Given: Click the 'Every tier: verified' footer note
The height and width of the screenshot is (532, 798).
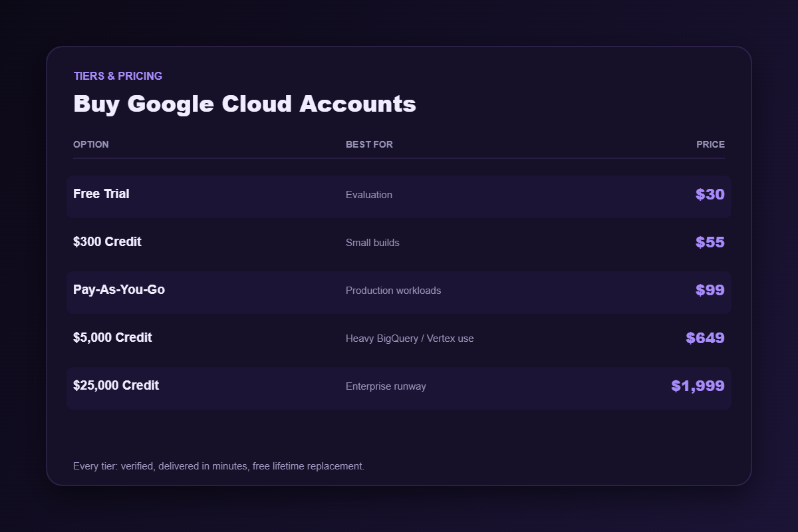Looking at the screenshot, I should pyautogui.click(x=219, y=466).
